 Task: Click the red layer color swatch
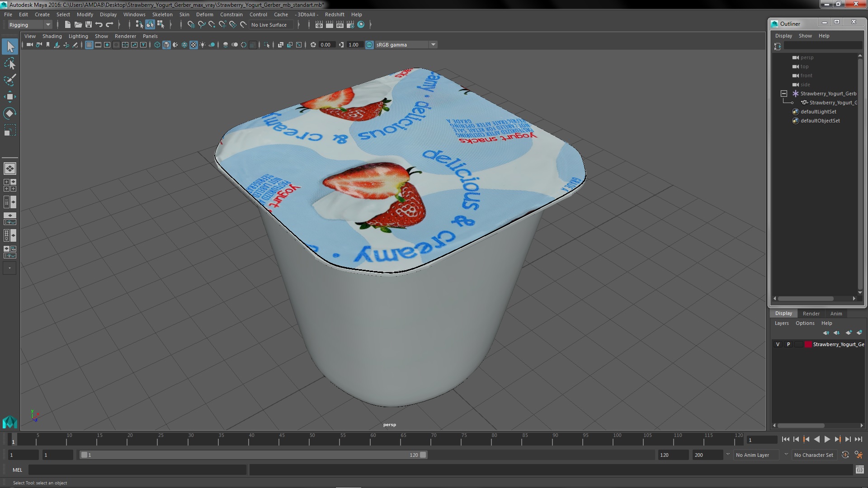(808, 344)
